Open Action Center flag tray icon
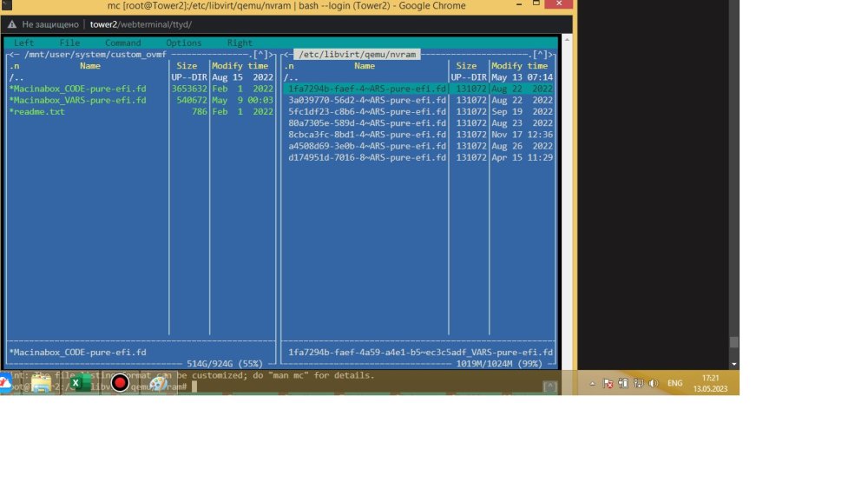Screen dimensions: 868x489 point(608,383)
